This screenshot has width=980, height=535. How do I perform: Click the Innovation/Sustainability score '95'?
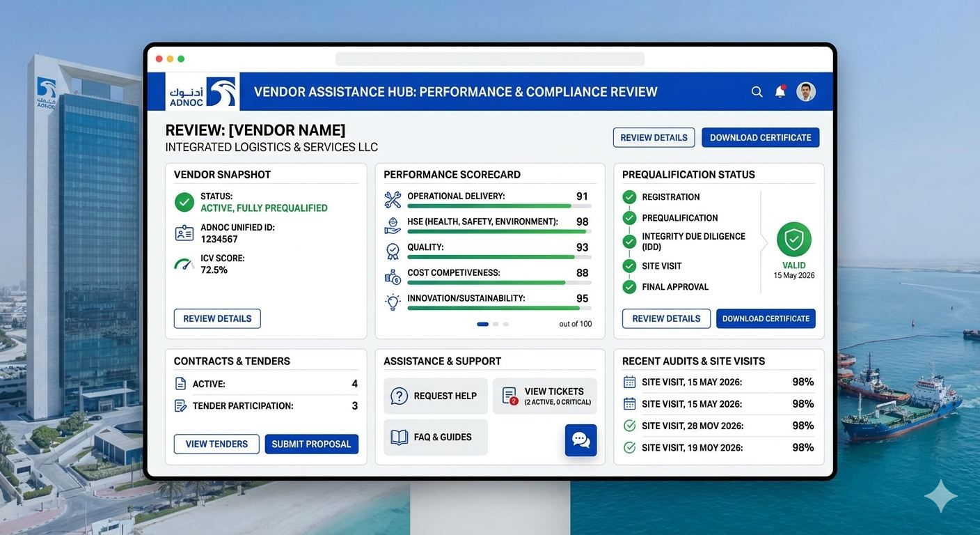click(583, 298)
